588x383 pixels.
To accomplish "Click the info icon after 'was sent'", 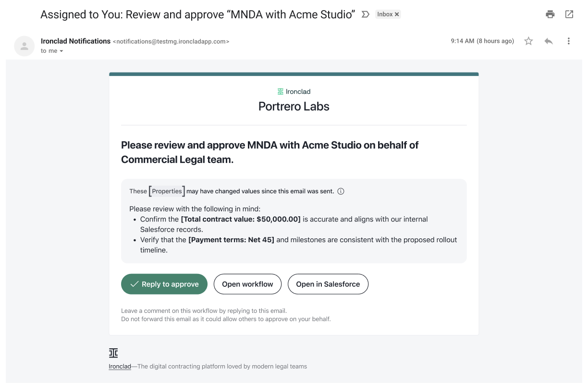I will pyautogui.click(x=341, y=191).
